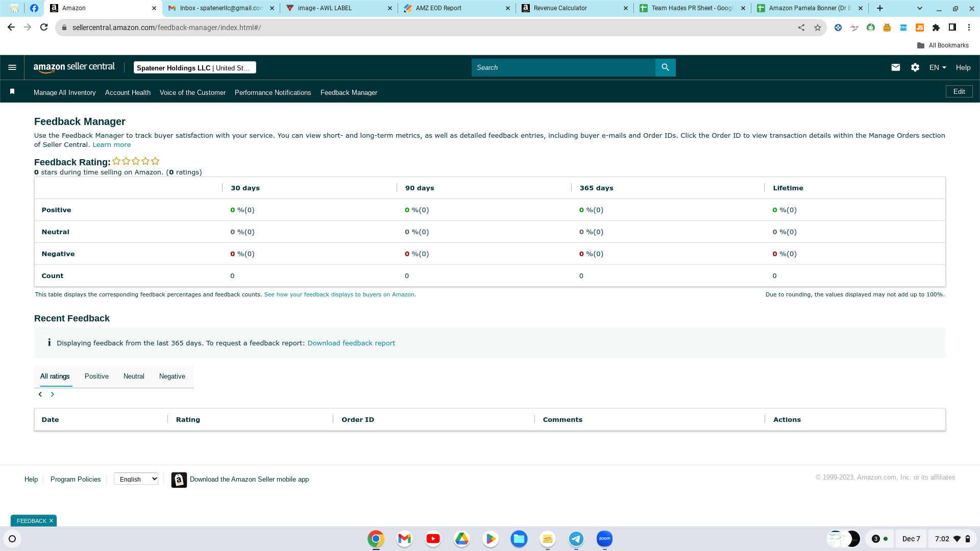Reload the browser page
980x551 pixels.
click(44, 28)
